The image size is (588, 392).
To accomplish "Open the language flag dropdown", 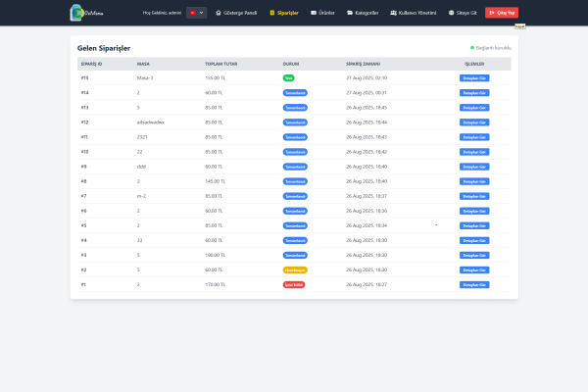I will [x=197, y=13].
